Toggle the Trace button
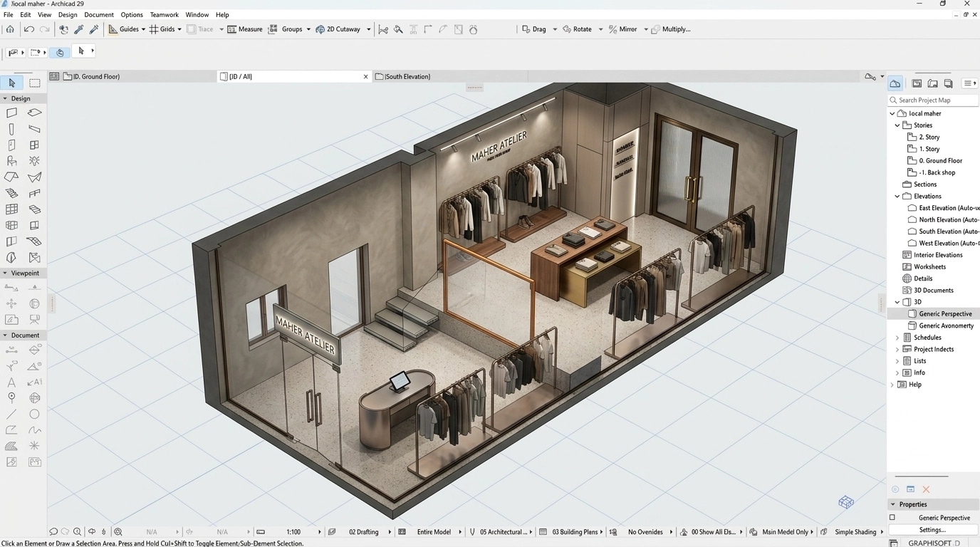The width and height of the screenshot is (980, 547). point(200,29)
